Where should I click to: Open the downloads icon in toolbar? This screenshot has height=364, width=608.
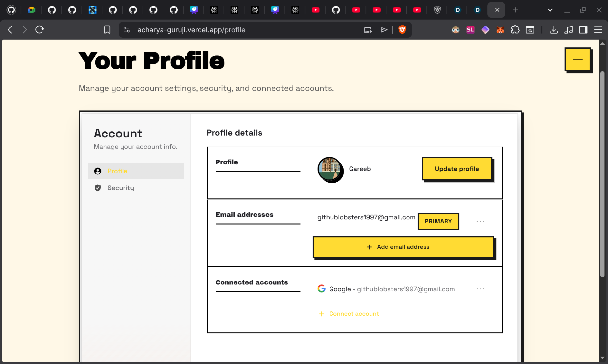[x=554, y=30]
